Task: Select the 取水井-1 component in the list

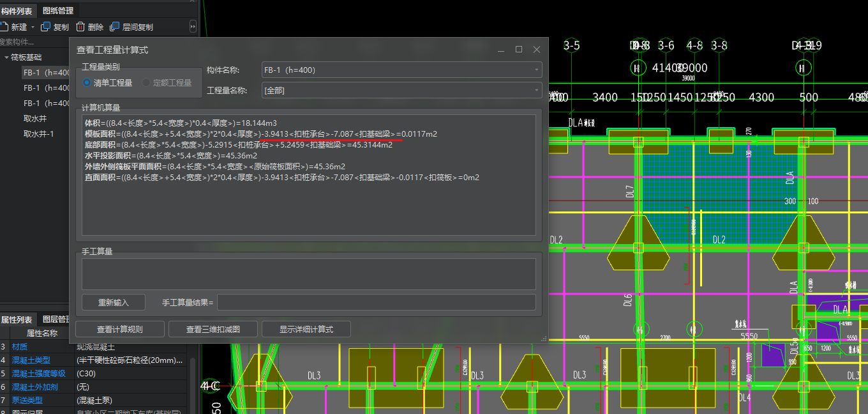Action: click(39, 134)
